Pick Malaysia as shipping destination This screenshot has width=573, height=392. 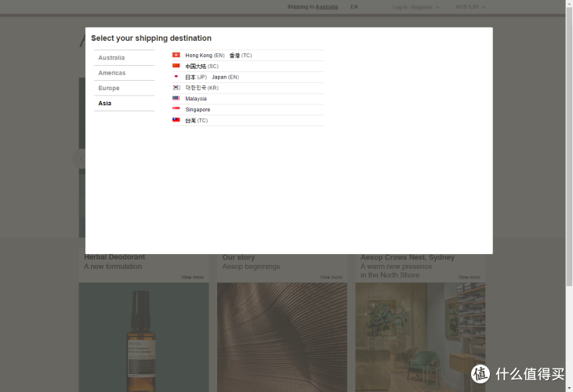coord(196,99)
